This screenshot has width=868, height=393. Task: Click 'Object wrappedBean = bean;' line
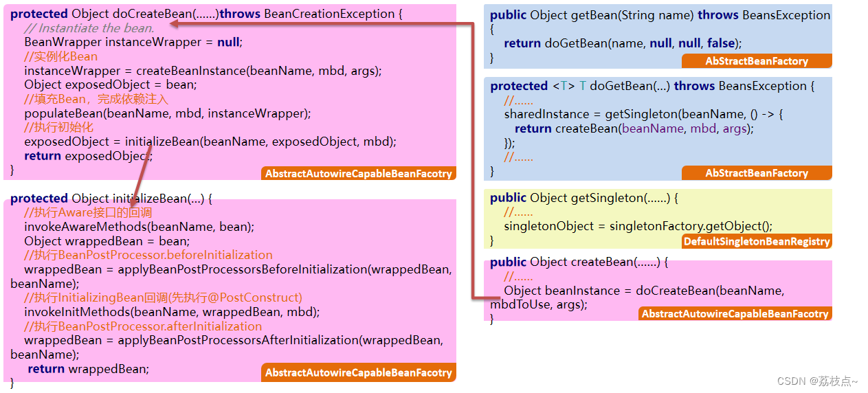(x=107, y=241)
